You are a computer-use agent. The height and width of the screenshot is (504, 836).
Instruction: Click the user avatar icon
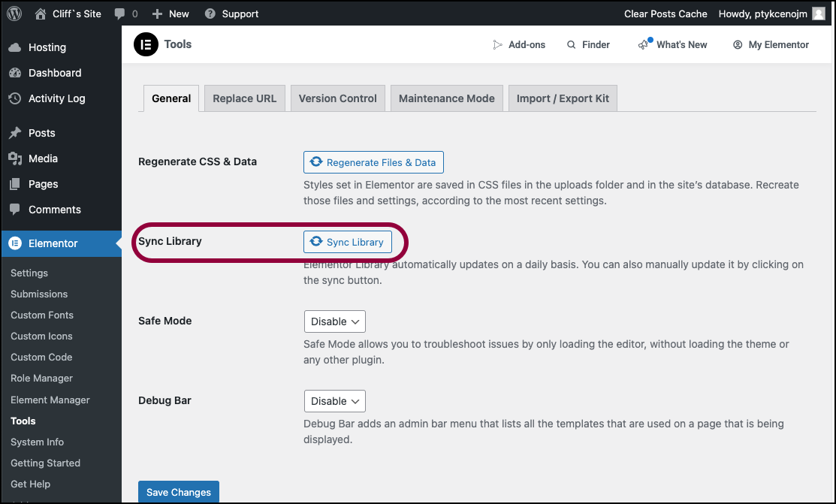[x=819, y=14]
